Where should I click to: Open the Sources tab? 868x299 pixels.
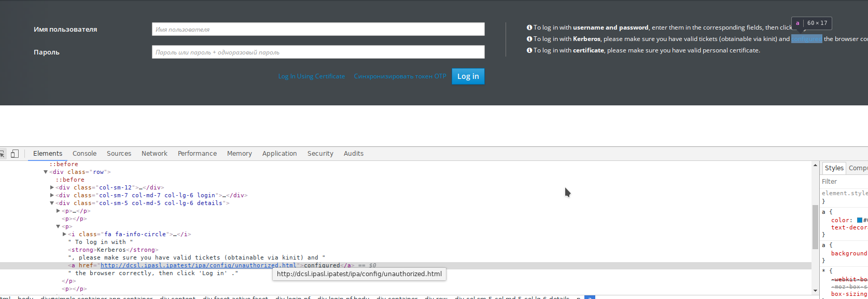point(119,154)
